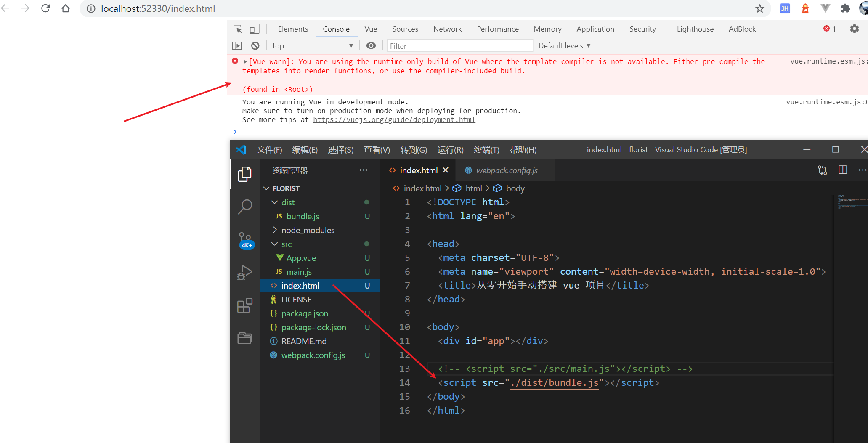Open VS Code 编辑(E) menu
This screenshot has width=868, height=443.
click(305, 150)
